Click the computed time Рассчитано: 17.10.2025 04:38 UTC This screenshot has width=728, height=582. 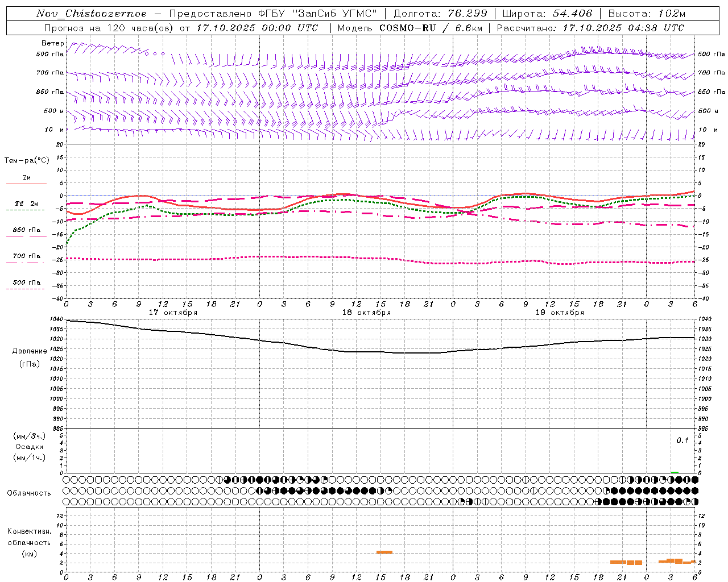point(590,28)
